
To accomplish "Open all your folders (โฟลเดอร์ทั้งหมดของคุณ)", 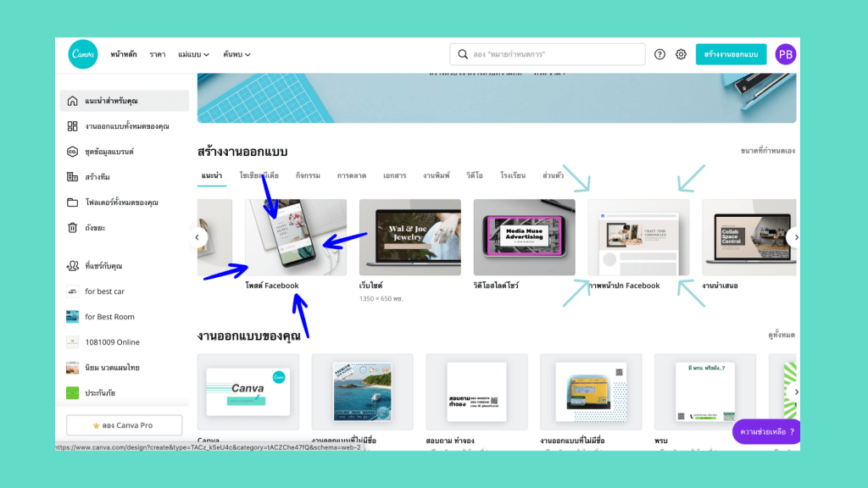I will point(121,202).
